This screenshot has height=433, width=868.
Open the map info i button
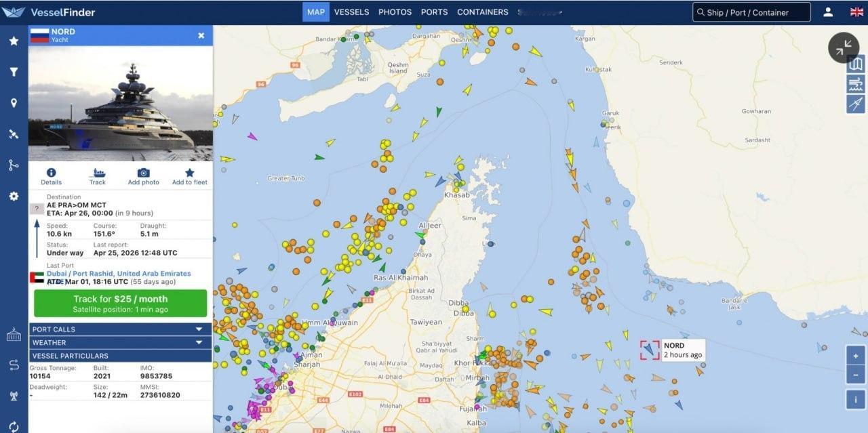click(856, 399)
